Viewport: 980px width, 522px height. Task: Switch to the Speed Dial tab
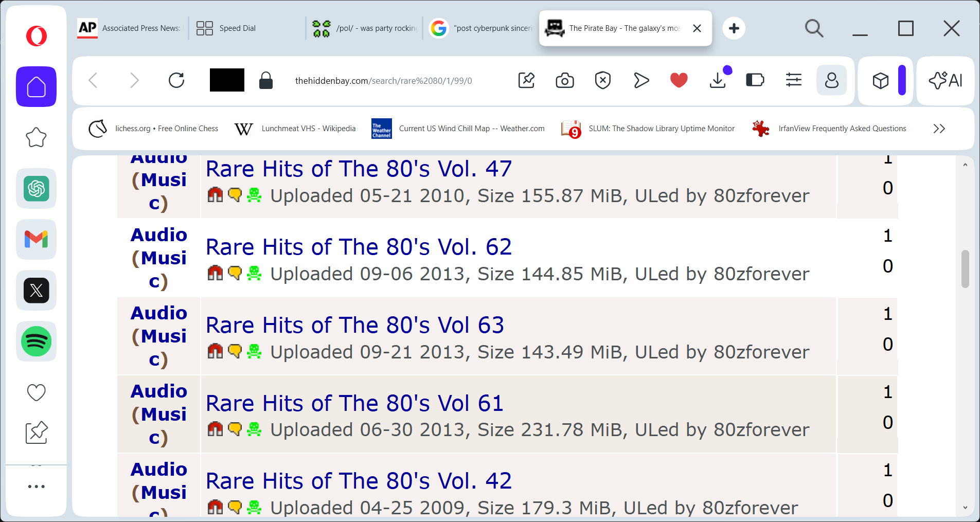pos(247,28)
